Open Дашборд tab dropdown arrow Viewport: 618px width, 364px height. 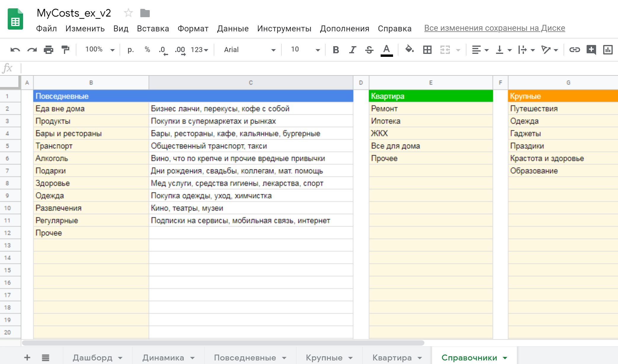tap(120, 358)
